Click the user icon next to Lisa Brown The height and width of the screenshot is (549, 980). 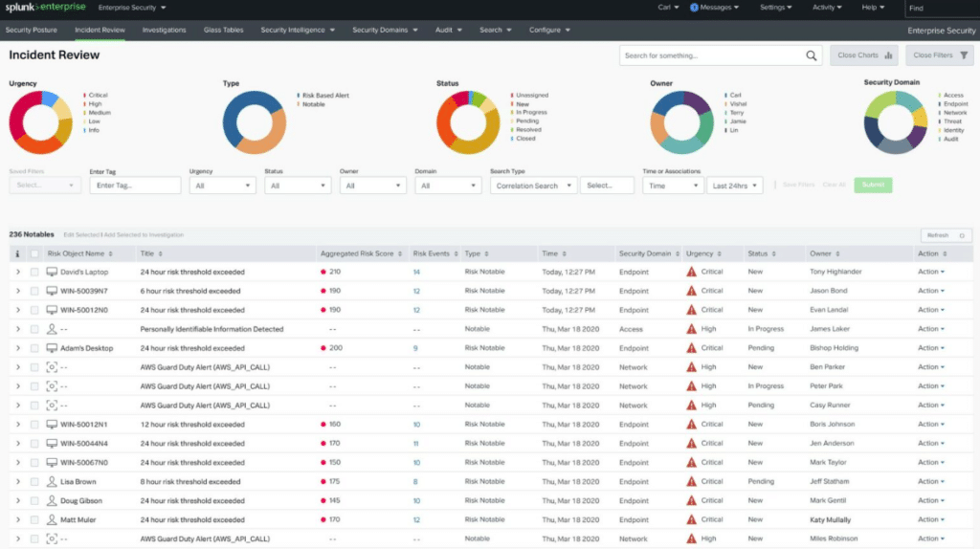pos(52,481)
